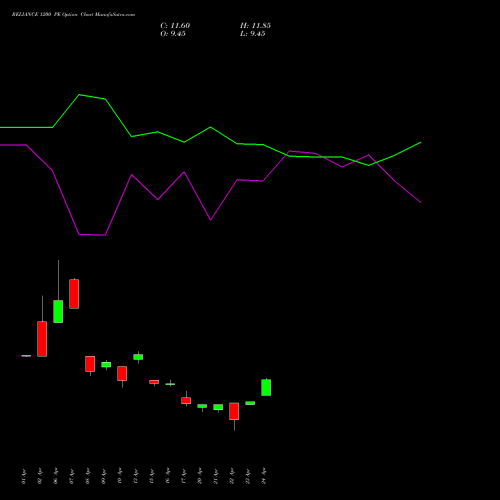This screenshot has height=500, width=500.
Task: Select the low value L: 9.45
Action: [253, 34]
